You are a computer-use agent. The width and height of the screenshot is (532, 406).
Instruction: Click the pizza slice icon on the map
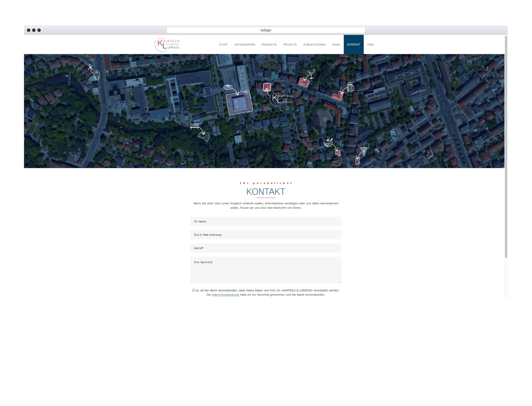(x=364, y=151)
